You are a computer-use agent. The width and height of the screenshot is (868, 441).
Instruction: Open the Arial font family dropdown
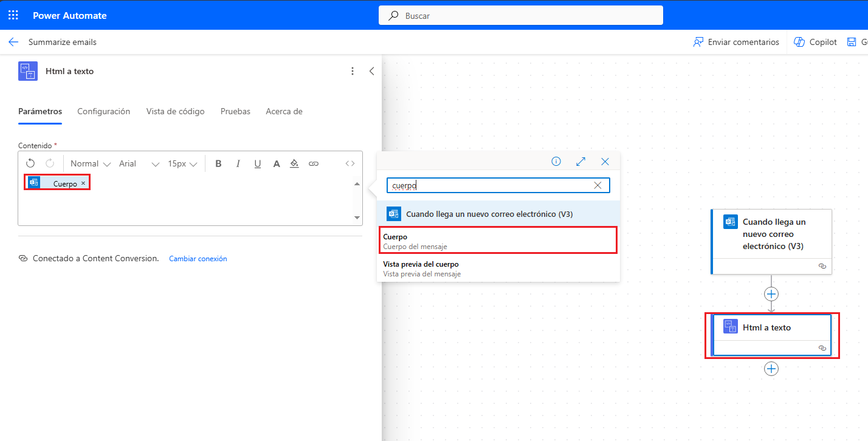(139, 163)
